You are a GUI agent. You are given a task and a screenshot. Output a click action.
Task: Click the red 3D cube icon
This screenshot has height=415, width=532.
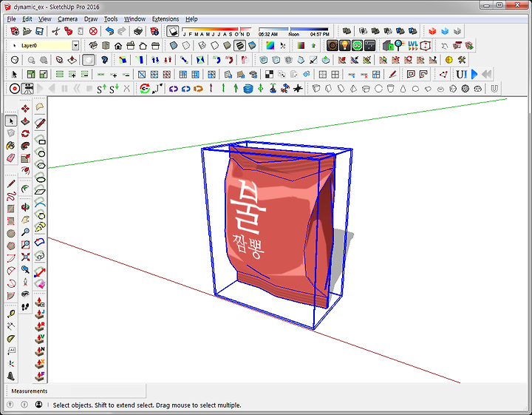432,31
